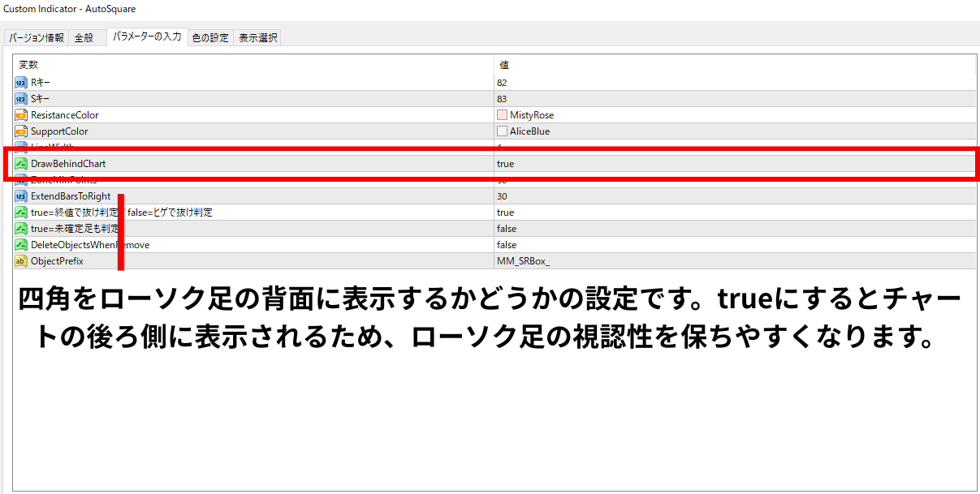Click the integer icon beside Rキー

(21, 83)
